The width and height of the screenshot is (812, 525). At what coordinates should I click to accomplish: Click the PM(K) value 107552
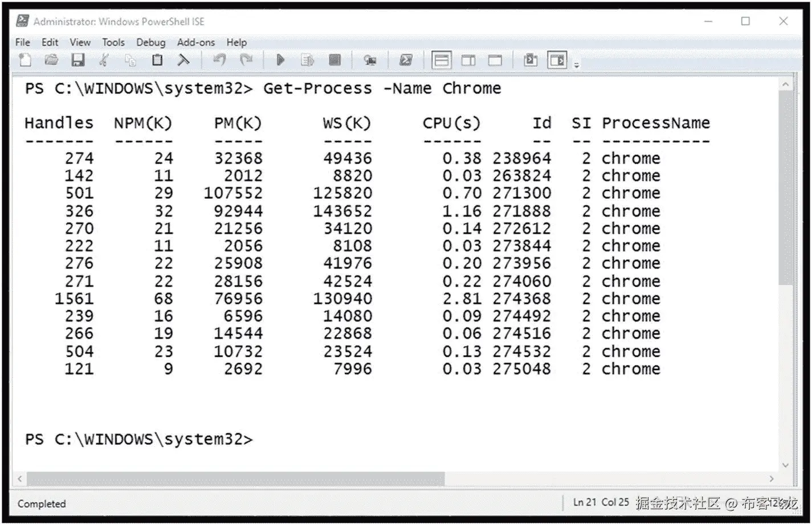click(233, 193)
